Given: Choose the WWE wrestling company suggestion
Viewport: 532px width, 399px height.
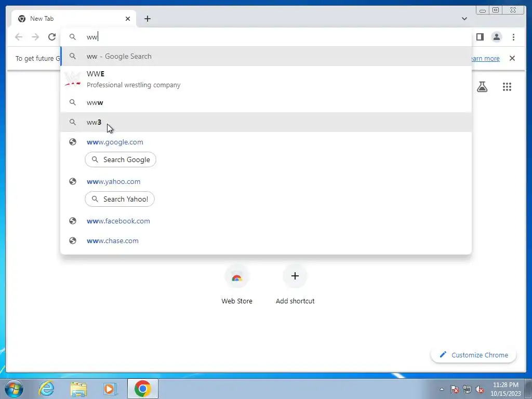Looking at the screenshot, I should tap(266, 79).
